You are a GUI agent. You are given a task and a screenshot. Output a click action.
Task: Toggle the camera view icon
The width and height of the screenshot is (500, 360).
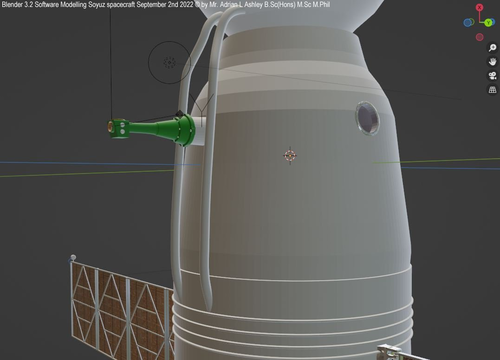(492, 76)
